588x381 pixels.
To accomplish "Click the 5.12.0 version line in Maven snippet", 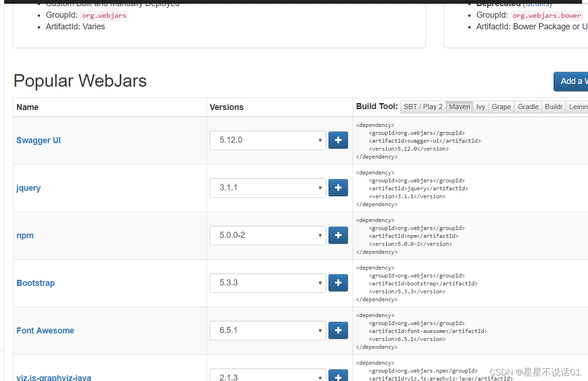I will (409, 149).
